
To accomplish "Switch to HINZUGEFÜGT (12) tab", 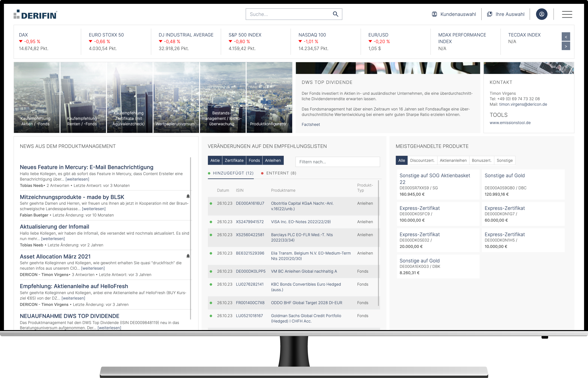I will [231, 173].
